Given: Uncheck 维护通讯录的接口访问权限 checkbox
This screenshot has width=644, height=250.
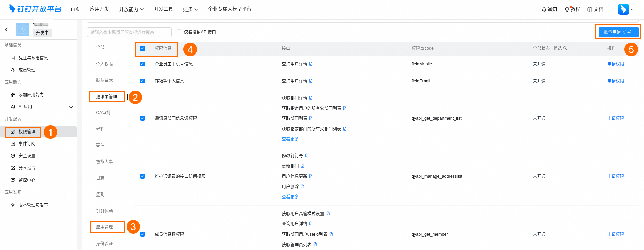Looking at the screenshot, I should click(x=142, y=176).
